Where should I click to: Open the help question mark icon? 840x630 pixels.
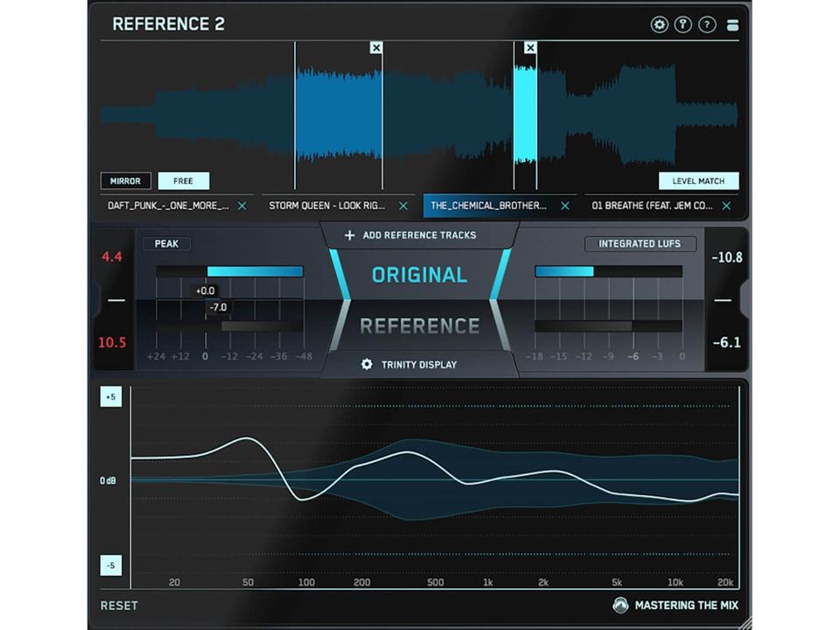[x=707, y=24]
